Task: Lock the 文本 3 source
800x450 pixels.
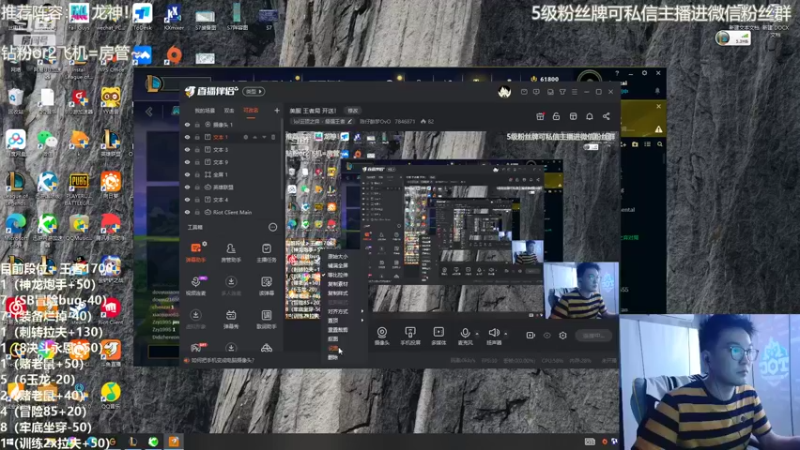Action: 197,149
